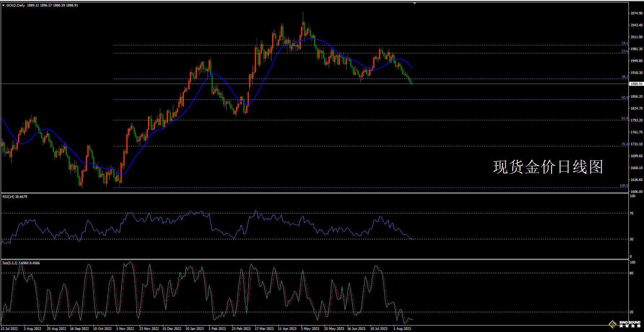Screen dimensions: 644x332
Task: Select the 38.2 Fibonacci level label
Action: coord(625,77)
